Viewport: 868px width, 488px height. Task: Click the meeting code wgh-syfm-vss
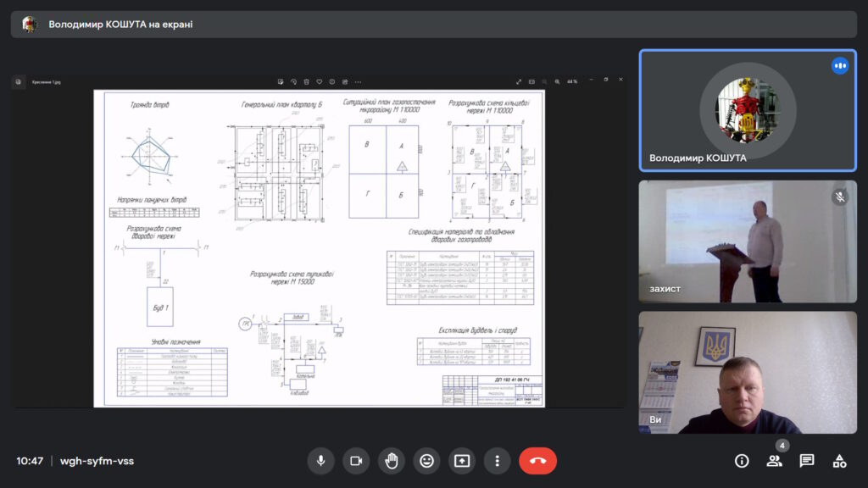[x=97, y=461]
